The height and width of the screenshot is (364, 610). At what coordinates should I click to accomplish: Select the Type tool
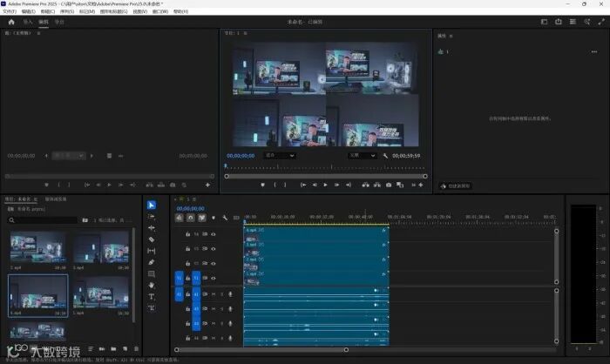pyautogui.click(x=152, y=296)
